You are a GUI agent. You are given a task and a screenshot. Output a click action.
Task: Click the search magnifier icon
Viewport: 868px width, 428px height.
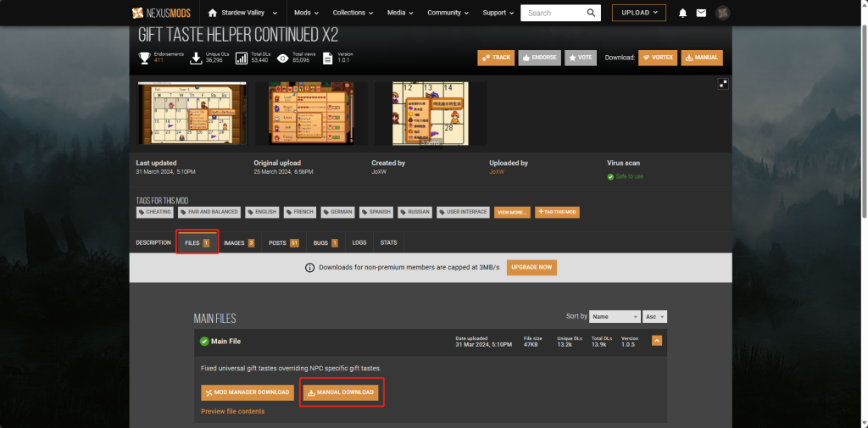point(591,13)
